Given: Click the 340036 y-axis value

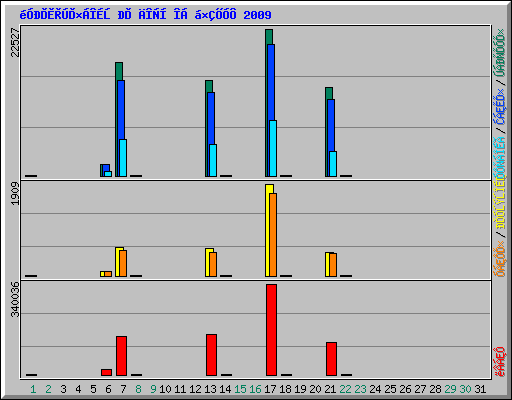Looking at the screenshot, I should click(x=15, y=299).
